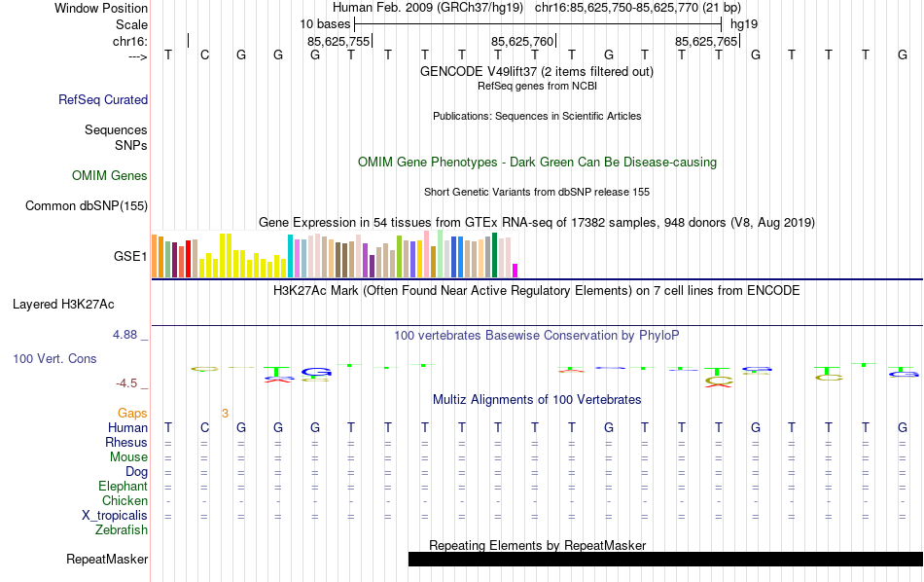
Task: Select the Zebrafish species row label
Action: click(x=122, y=529)
